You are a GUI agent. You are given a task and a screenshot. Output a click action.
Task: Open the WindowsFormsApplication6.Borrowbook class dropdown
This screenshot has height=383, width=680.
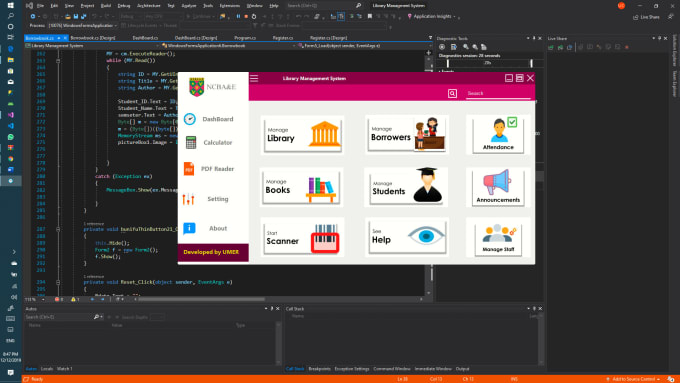(228, 46)
